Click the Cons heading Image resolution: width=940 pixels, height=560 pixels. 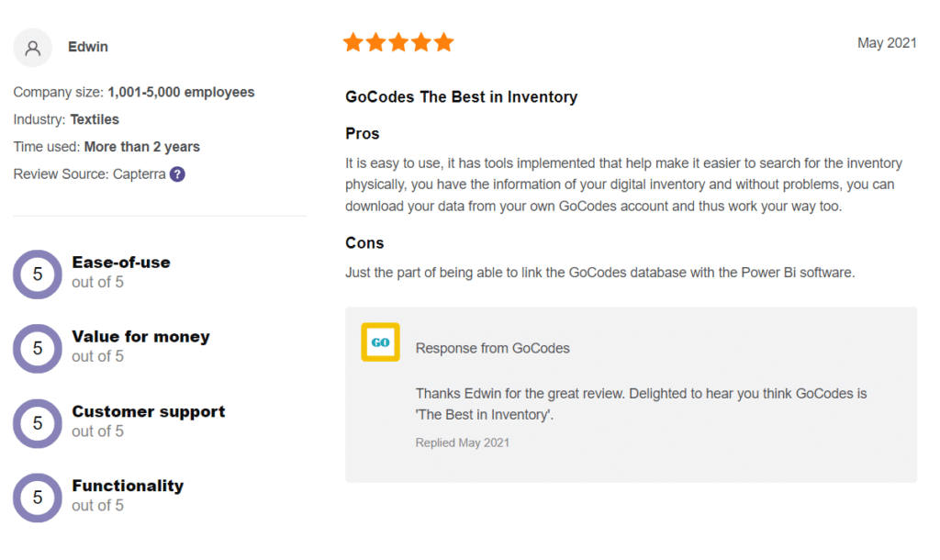(x=364, y=243)
